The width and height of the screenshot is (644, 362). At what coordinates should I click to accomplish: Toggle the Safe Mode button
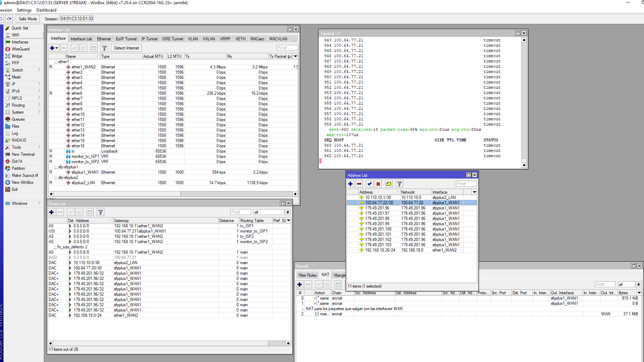coord(28,19)
